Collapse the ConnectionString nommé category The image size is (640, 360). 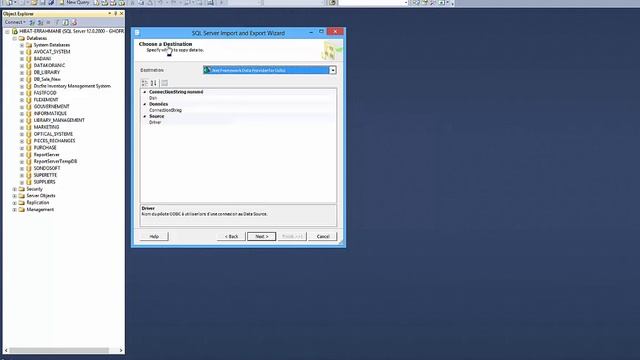tap(144, 92)
